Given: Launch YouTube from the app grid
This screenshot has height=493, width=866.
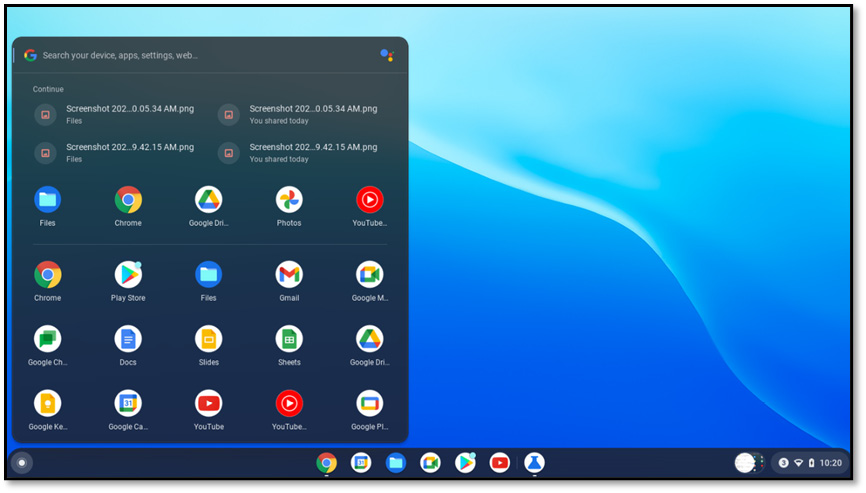Looking at the screenshot, I should [208, 411].
